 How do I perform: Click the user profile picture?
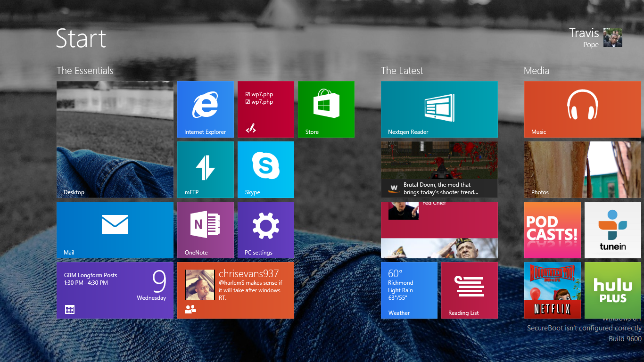tap(613, 38)
